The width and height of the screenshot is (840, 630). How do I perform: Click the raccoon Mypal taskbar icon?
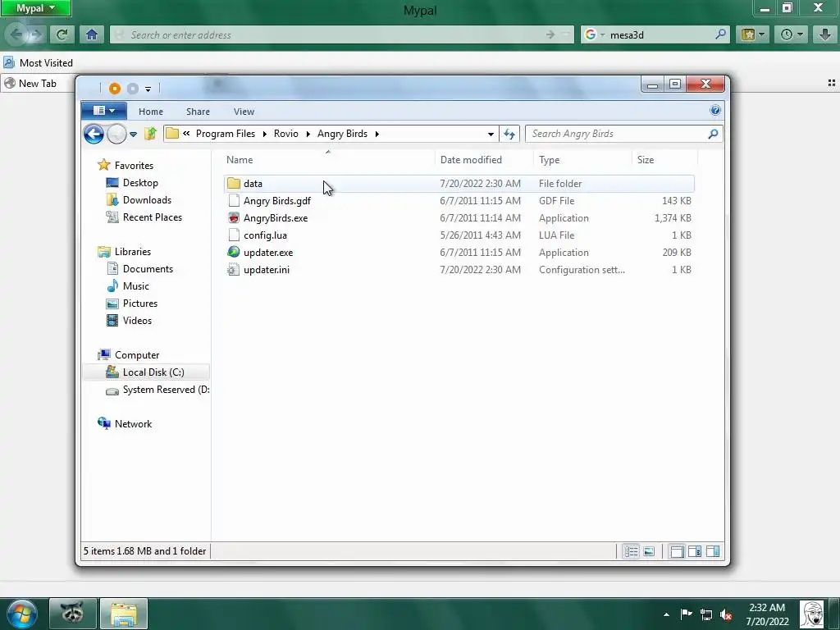(73, 613)
